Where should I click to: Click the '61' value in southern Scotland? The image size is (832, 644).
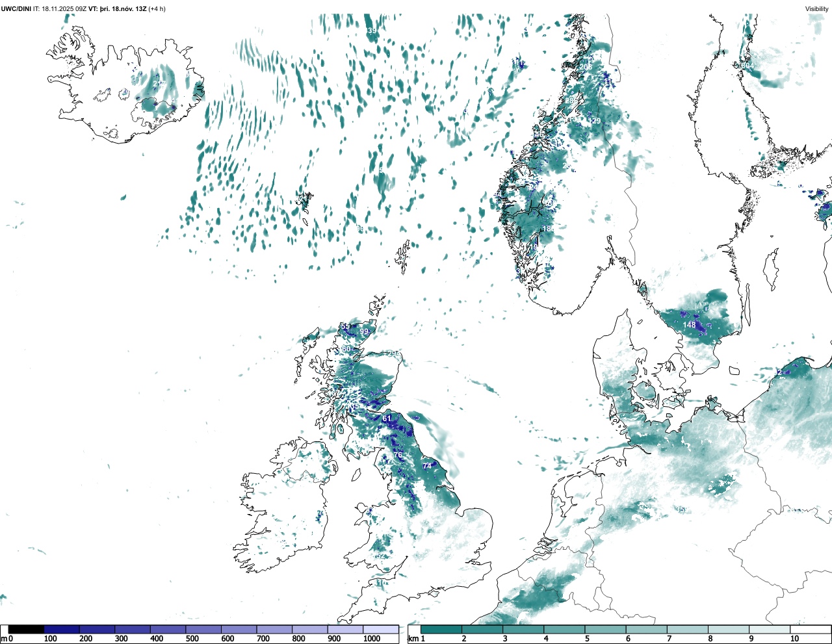pyautogui.click(x=387, y=419)
